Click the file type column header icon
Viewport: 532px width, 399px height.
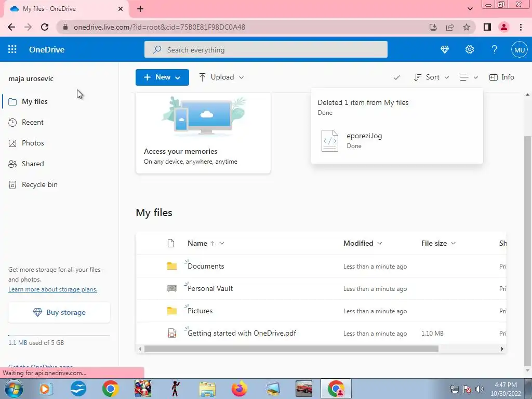click(x=171, y=243)
